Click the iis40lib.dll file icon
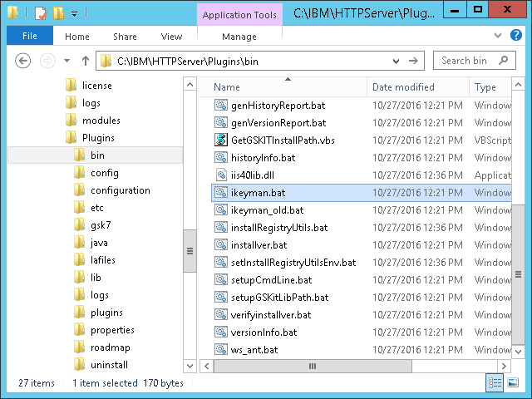Viewport: 532px width, 399px height. click(221, 175)
